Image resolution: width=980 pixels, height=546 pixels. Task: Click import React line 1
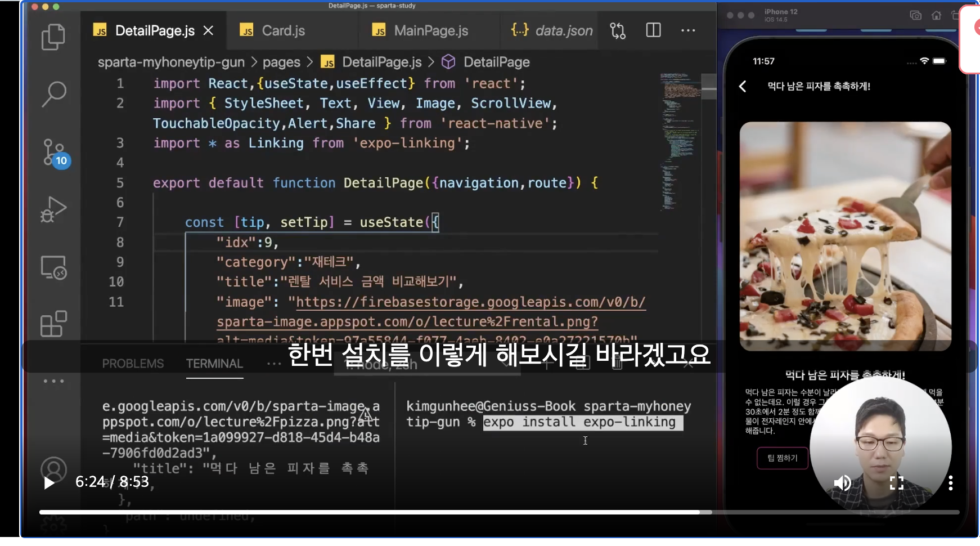tap(339, 83)
